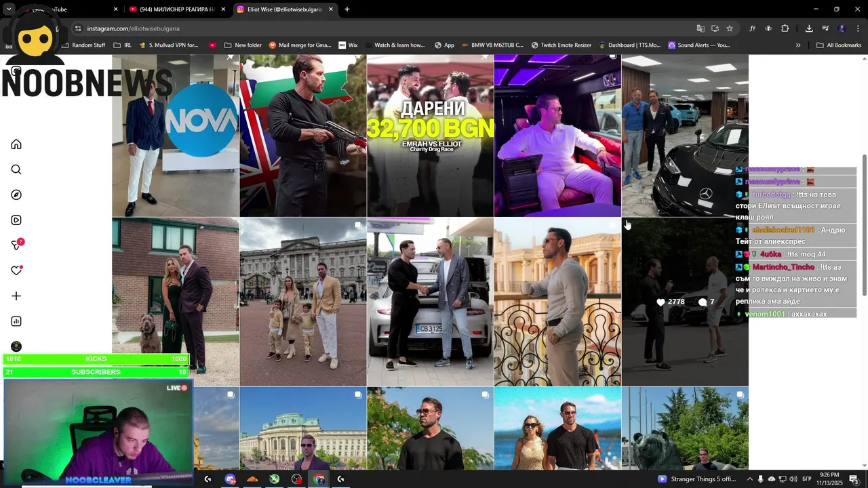Screen dimensions: 868x488
Task: Open Messages with the 7 badge
Action: tap(16, 245)
